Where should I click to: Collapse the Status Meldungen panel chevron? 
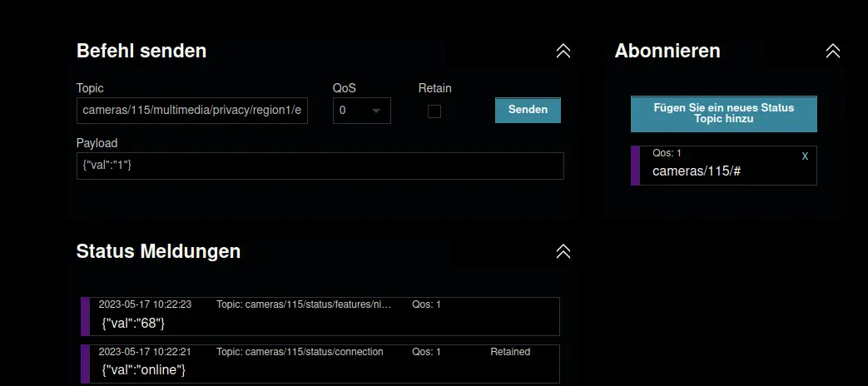(563, 251)
